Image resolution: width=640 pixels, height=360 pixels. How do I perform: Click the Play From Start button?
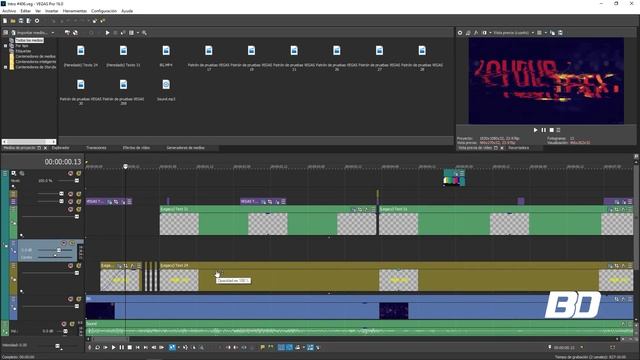[105, 347]
